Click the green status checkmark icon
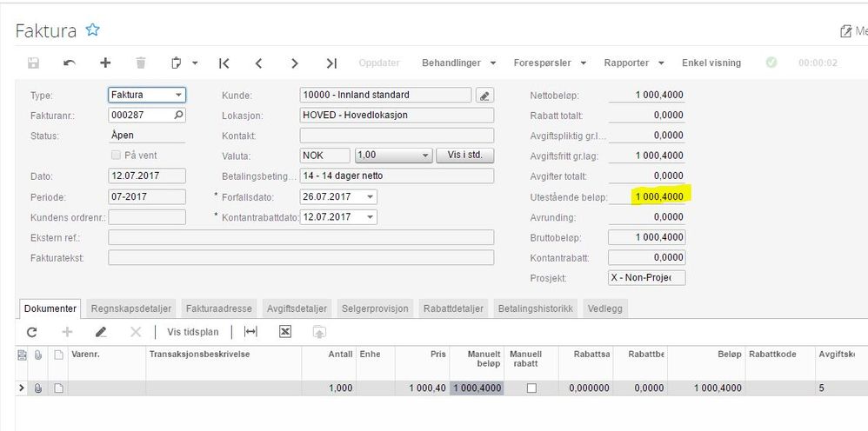The height and width of the screenshot is (431, 868). 771,63
